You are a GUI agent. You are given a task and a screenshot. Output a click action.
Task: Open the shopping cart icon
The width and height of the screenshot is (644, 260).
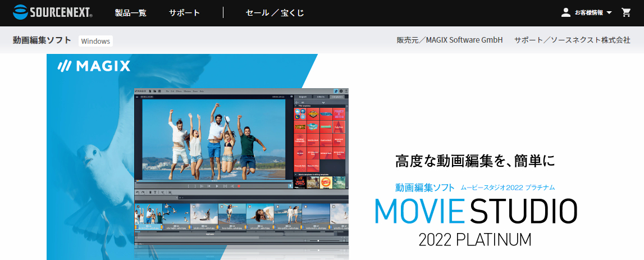pyautogui.click(x=626, y=12)
